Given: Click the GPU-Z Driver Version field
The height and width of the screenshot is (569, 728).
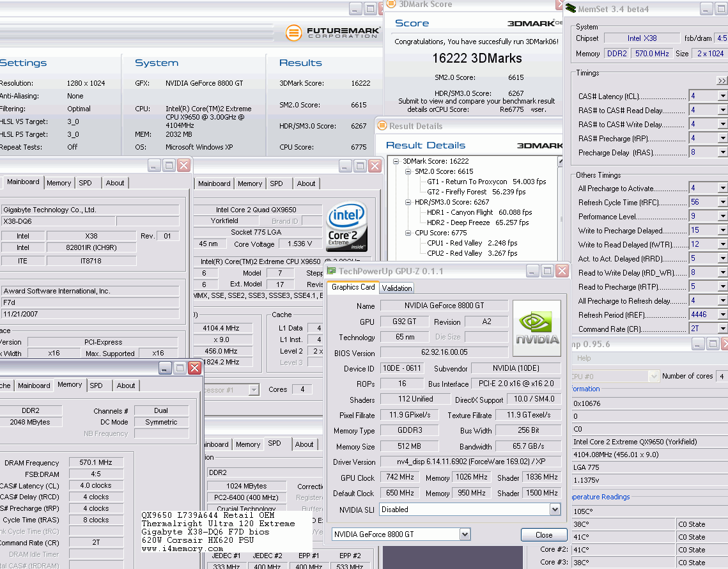Looking at the screenshot, I should tap(470, 462).
